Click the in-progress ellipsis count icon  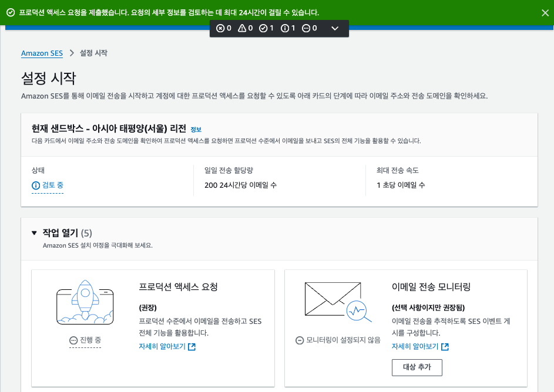306,28
